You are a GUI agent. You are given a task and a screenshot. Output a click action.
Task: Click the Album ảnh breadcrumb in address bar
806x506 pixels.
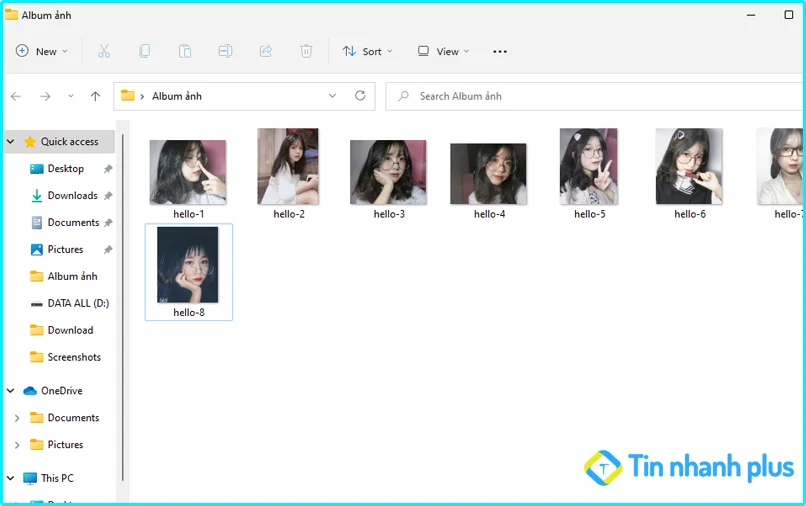(177, 96)
